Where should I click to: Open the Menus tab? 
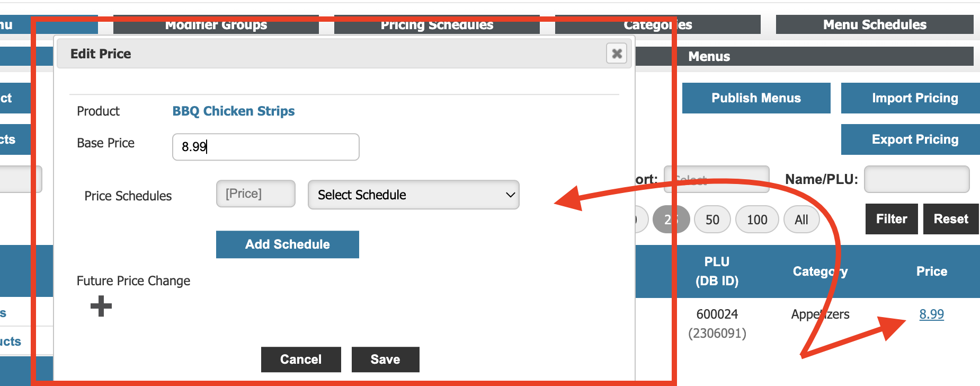805,56
